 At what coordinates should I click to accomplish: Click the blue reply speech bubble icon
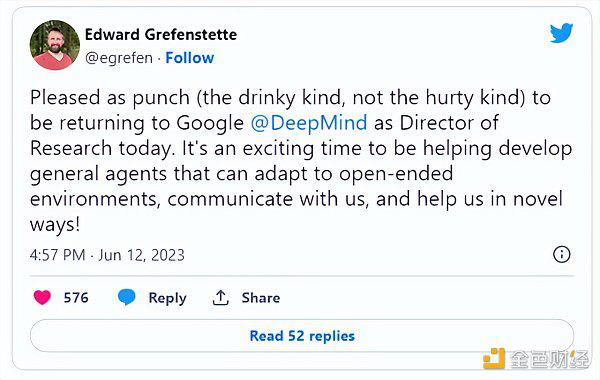127,297
